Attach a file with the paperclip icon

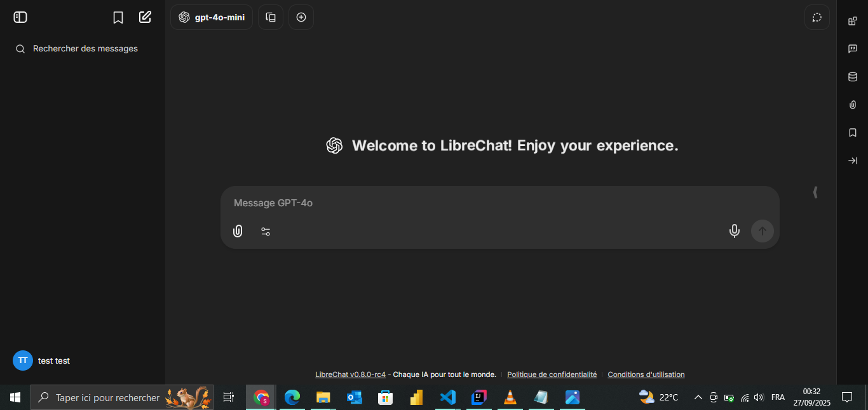(238, 231)
